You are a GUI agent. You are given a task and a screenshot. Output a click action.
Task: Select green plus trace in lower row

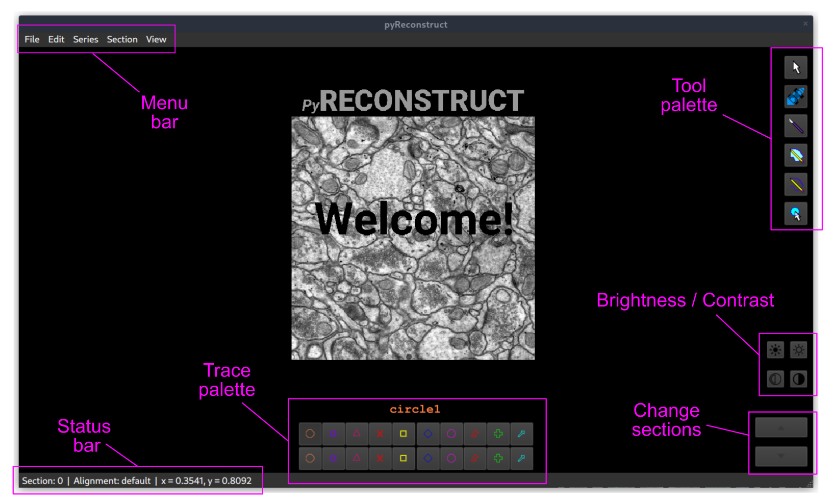498,458
